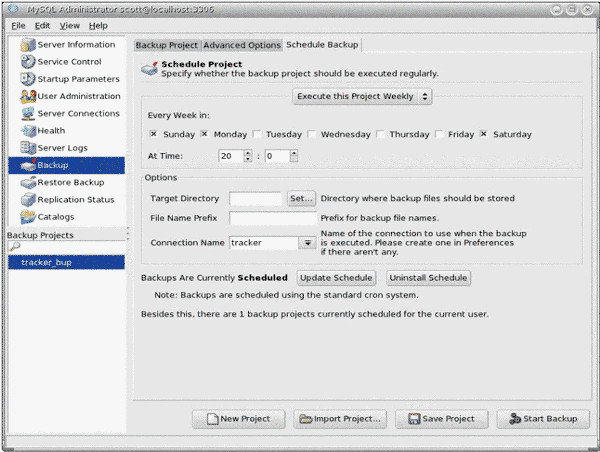
Task: Click the Update Schedule button
Action: pyautogui.click(x=336, y=278)
